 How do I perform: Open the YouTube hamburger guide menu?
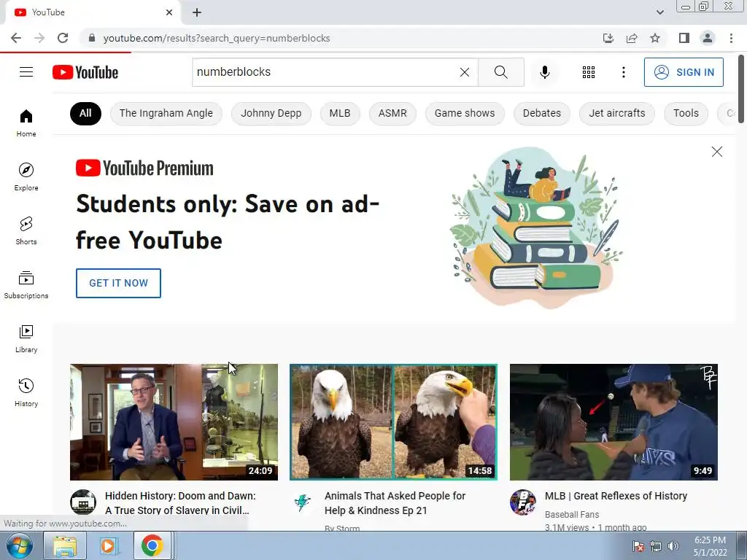click(26, 72)
